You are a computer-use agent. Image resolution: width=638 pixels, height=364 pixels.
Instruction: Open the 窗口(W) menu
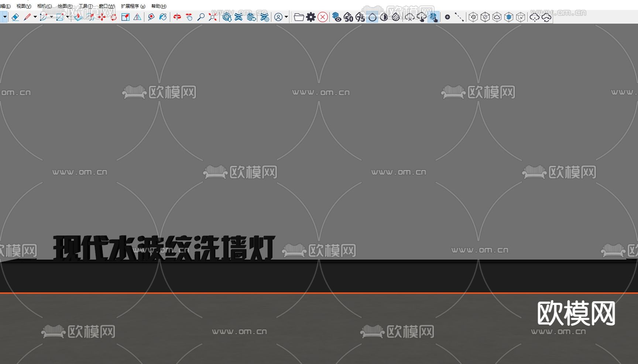107,6
